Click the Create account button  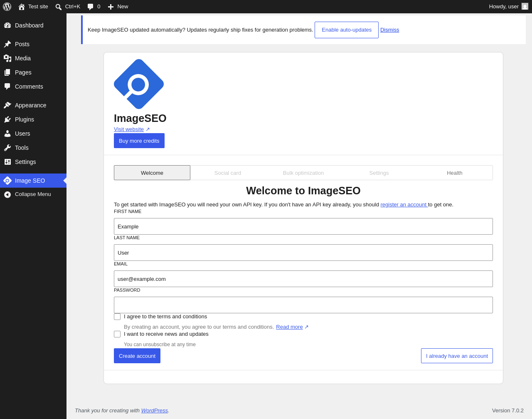coord(137,356)
